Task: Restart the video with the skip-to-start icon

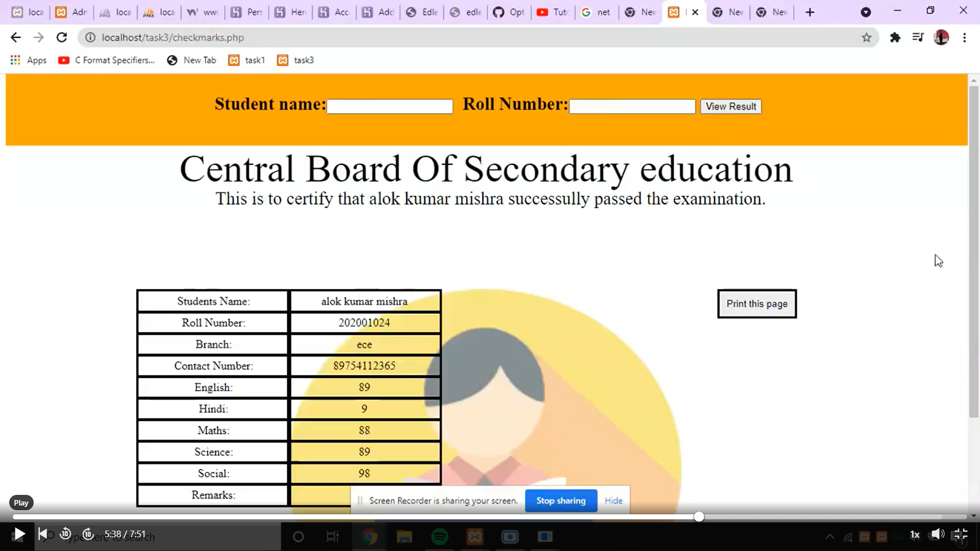Action: click(x=43, y=534)
